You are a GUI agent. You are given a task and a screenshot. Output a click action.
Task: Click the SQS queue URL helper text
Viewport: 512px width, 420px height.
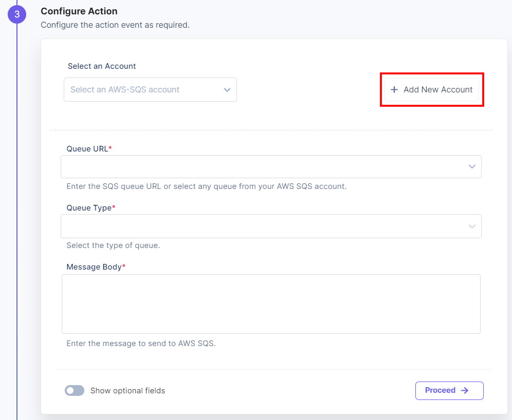click(x=206, y=186)
